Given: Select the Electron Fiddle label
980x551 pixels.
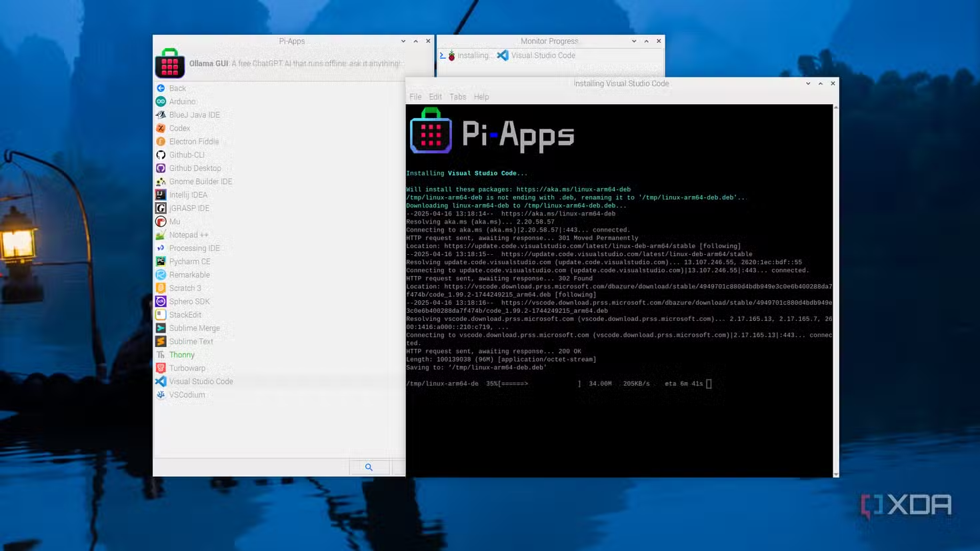Looking at the screenshot, I should point(194,141).
